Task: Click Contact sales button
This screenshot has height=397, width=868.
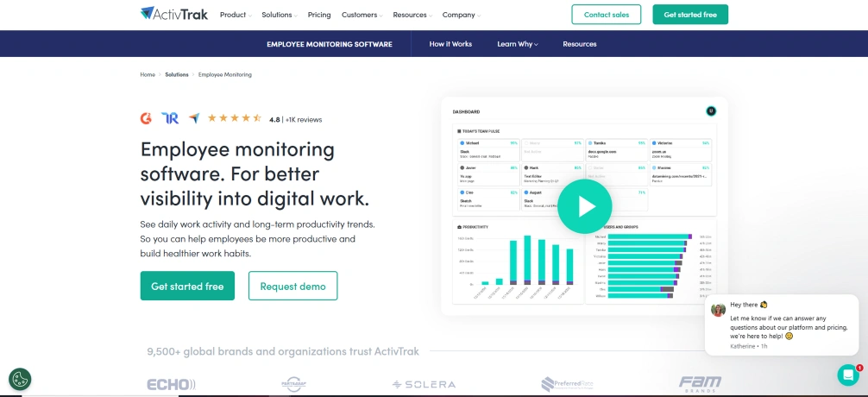Action: pos(607,15)
